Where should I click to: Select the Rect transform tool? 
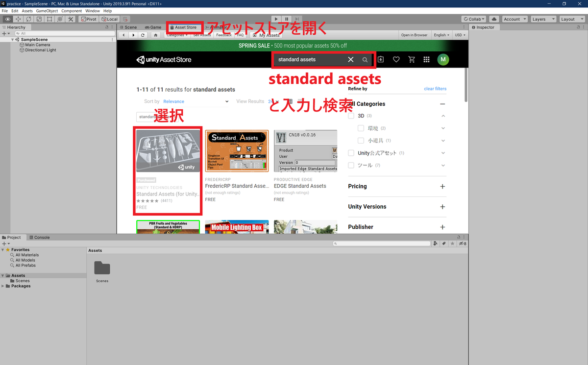(49, 19)
